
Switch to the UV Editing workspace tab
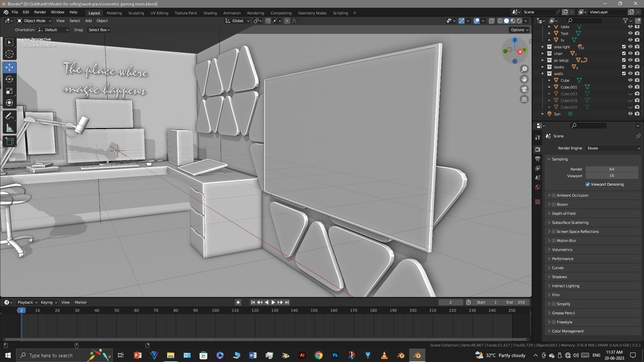[159, 13]
